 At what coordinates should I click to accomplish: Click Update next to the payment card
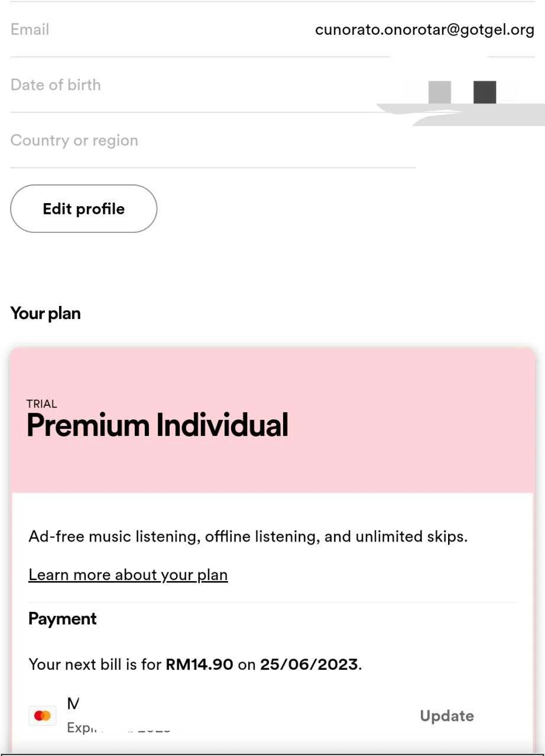tap(447, 716)
